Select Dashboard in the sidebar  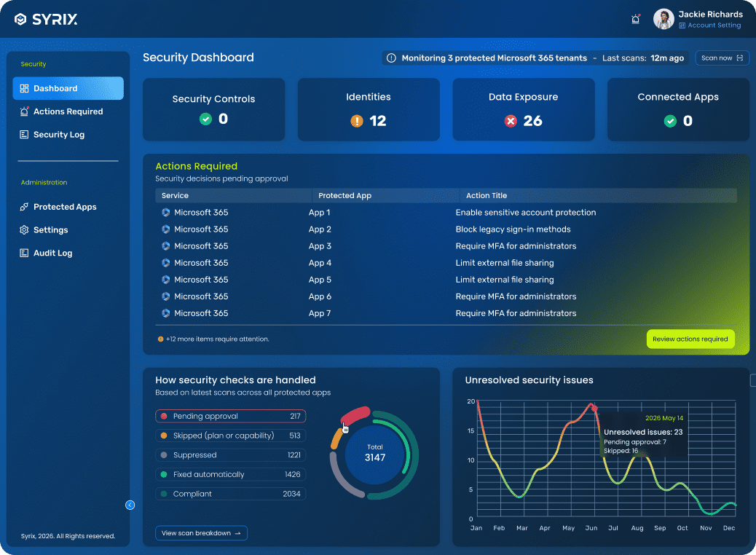[68, 88]
